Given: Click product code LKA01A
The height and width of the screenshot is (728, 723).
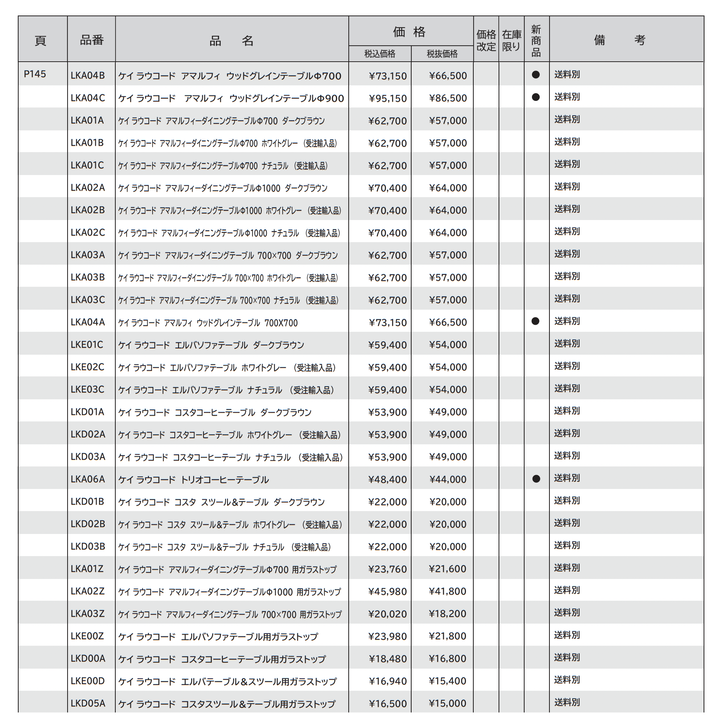Looking at the screenshot, I should coord(87,120).
